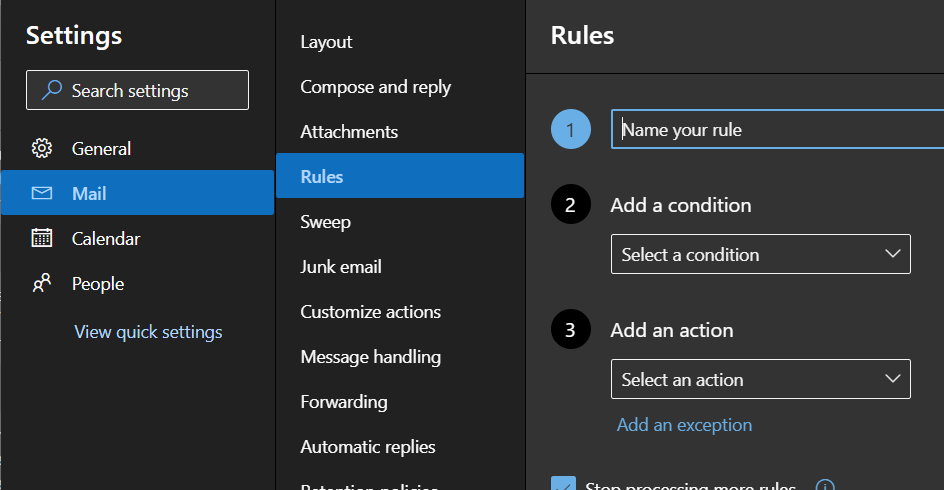Open the Select an action dropdown

760,380
